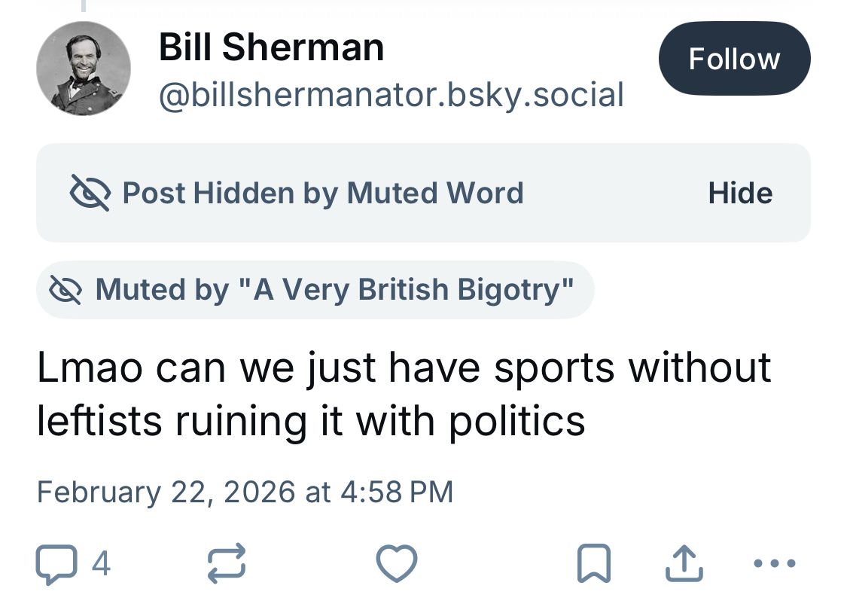Open Bill Sherman's profile picture
The width and height of the screenshot is (847, 616).
click(x=84, y=69)
